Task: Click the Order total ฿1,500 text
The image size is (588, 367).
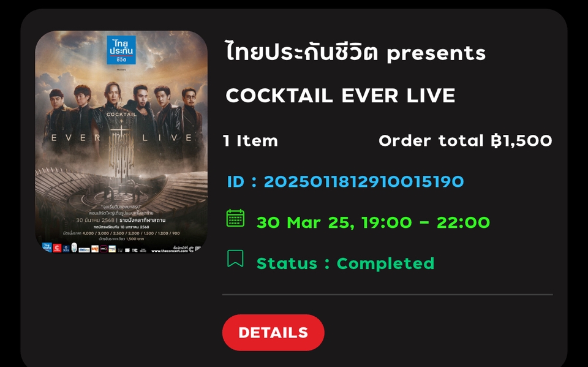Action: coord(466,141)
